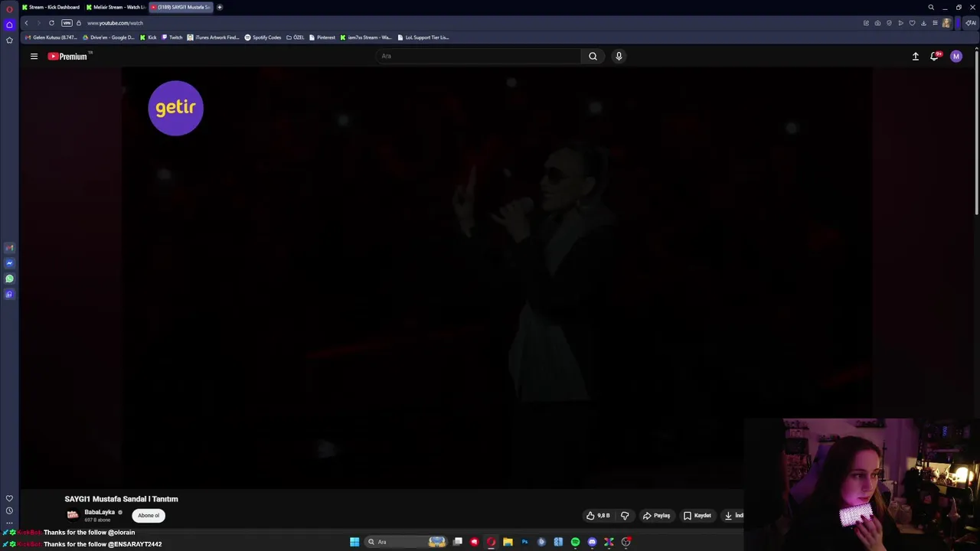Click the YouTube search magnifier button
980x551 pixels.
pos(593,56)
